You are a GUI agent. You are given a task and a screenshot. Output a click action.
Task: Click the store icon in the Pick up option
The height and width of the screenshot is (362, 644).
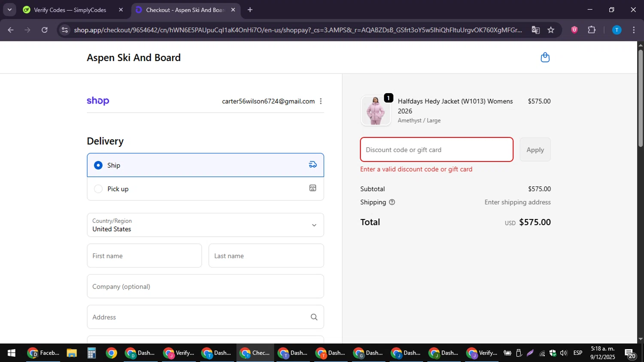(x=313, y=188)
